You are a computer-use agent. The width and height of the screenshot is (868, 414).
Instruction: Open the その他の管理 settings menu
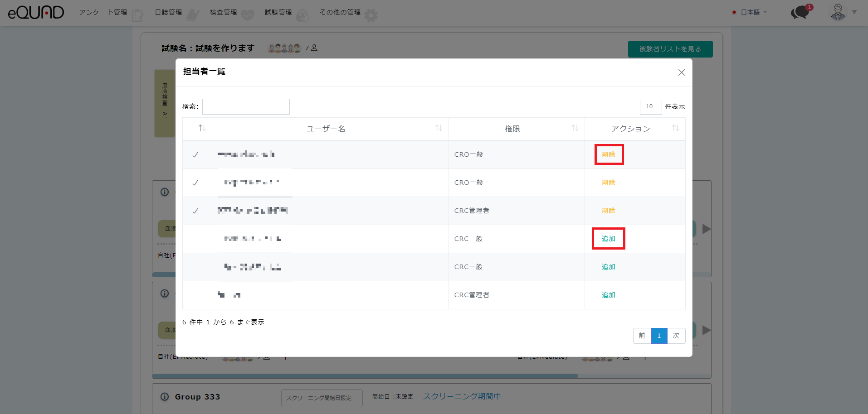[x=341, y=12]
